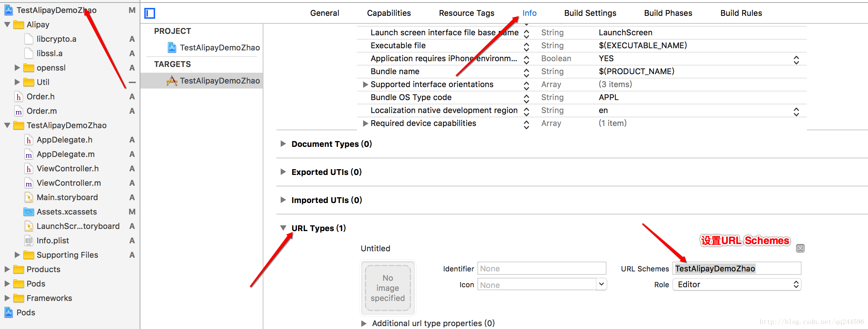Expand Additional url type properties

pyautogui.click(x=364, y=323)
